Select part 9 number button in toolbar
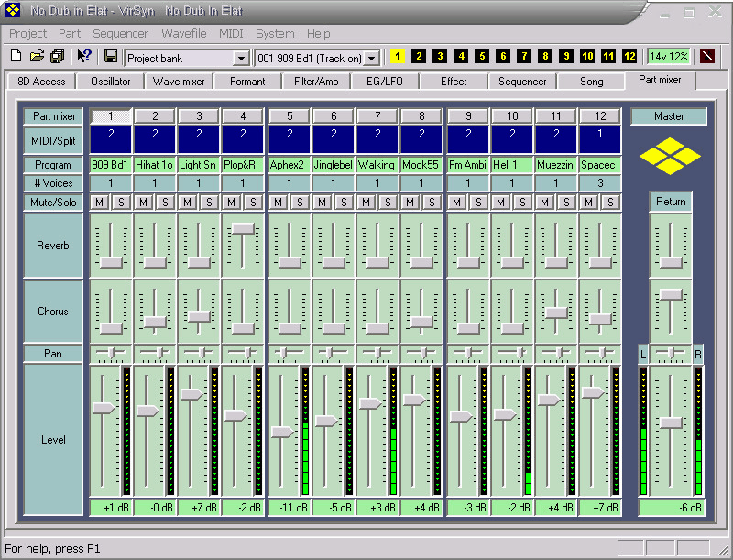The image size is (733, 560). coord(566,57)
